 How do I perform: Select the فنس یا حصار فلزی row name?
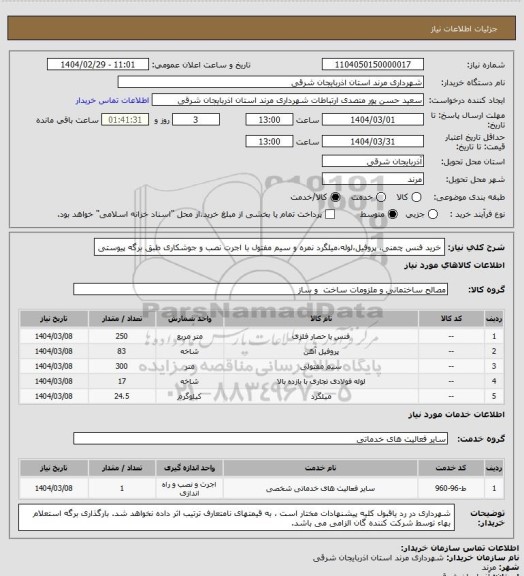click(321, 336)
